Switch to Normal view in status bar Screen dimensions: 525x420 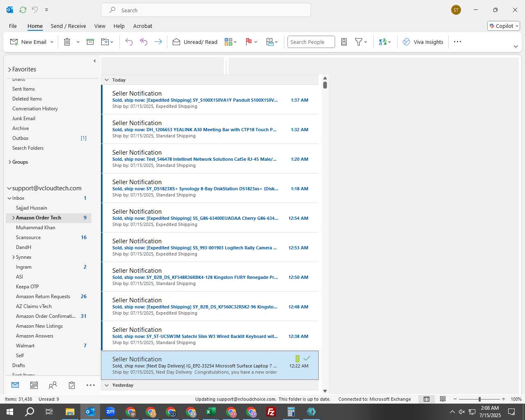coord(427,399)
